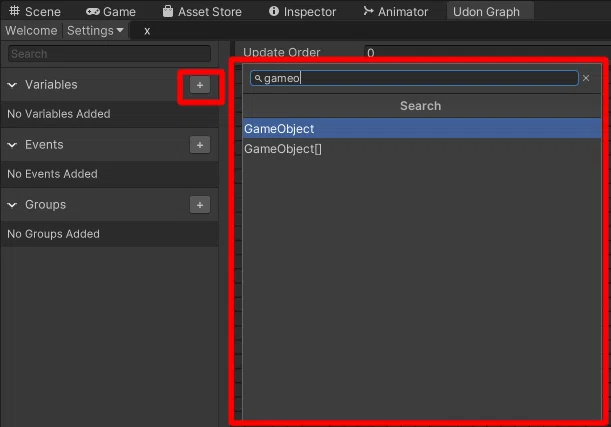Image resolution: width=611 pixels, height=427 pixels.
Task: Clear the gameo search text
Action: 586,78
